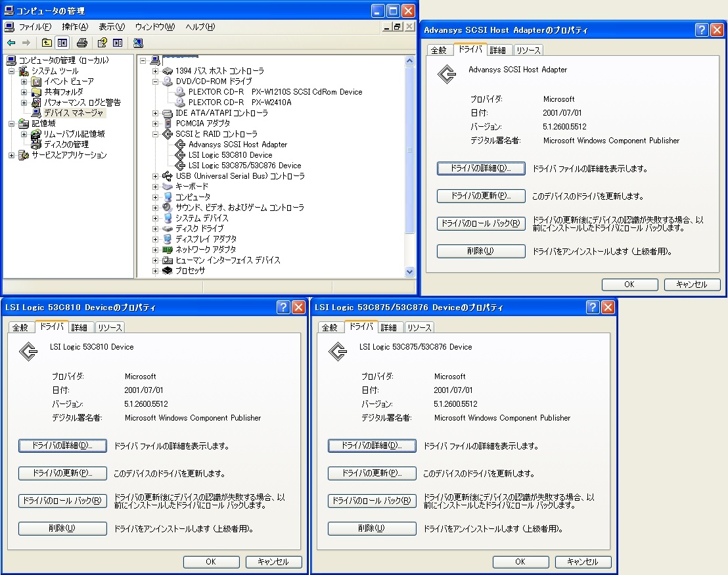Image resolution: width=728 pixels, height=575 pixels.
Task: Open the ウィンドウ(W) menu
Action: point(154,27)
